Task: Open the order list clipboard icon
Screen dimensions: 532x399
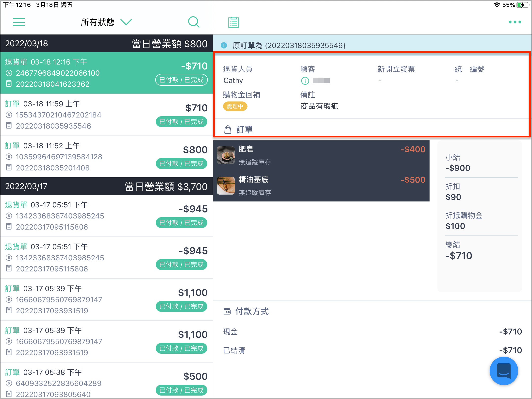Action: pyautogui.click(x=233, y=22)
